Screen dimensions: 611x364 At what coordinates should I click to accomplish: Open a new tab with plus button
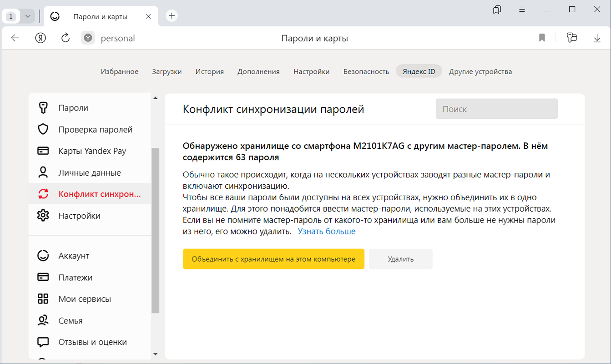point(172,16)
